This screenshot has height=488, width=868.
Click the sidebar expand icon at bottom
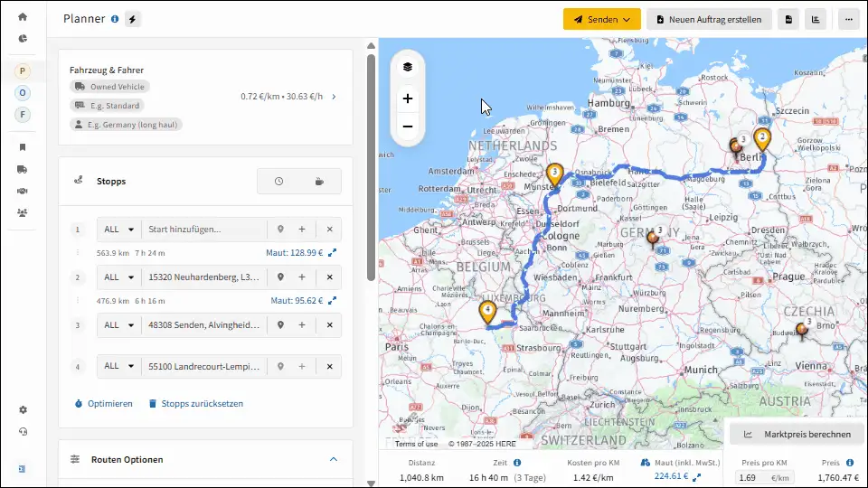click(x=22, y=469)
